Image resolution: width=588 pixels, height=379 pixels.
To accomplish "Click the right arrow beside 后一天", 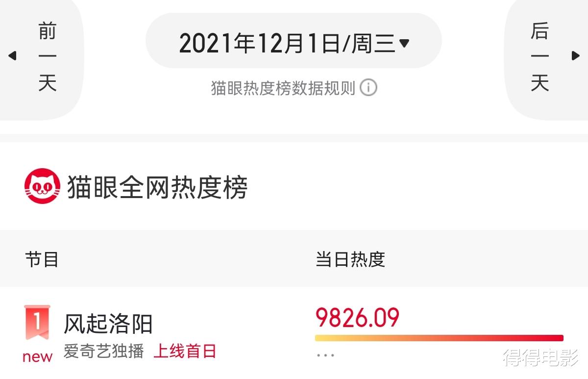I will pos(575,55).
